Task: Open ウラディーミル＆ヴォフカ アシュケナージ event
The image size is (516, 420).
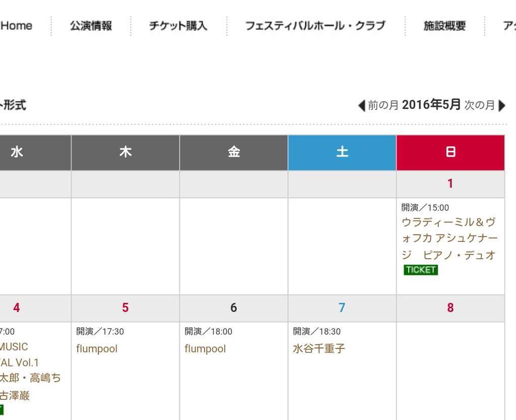Action: (449, 238)
